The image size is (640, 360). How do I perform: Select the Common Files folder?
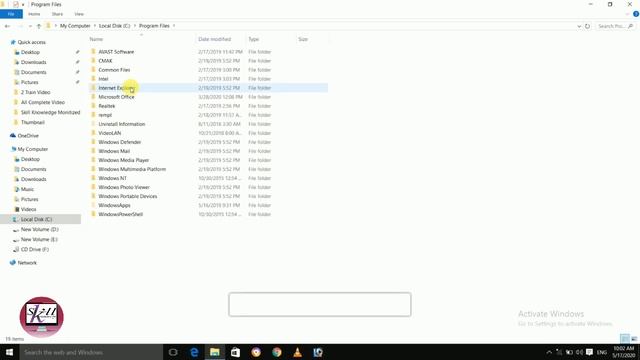point(114,70)
